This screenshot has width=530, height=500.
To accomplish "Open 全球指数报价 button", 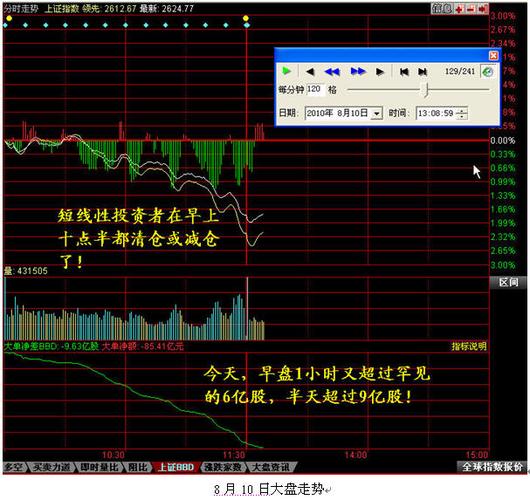I will [492, 467].
